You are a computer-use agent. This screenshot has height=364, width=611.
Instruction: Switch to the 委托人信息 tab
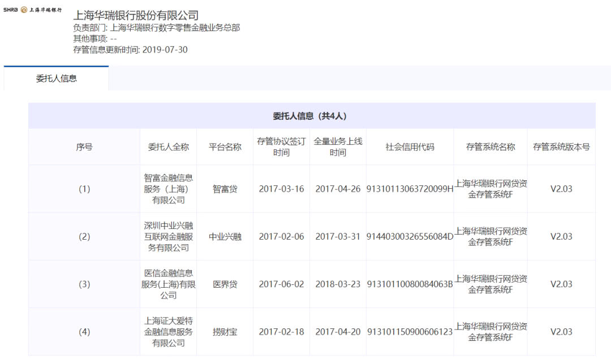56,78
